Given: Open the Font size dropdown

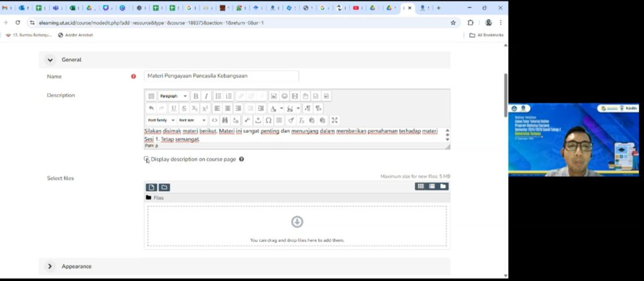Looking at the screenshot, I should tap(192, 120).
